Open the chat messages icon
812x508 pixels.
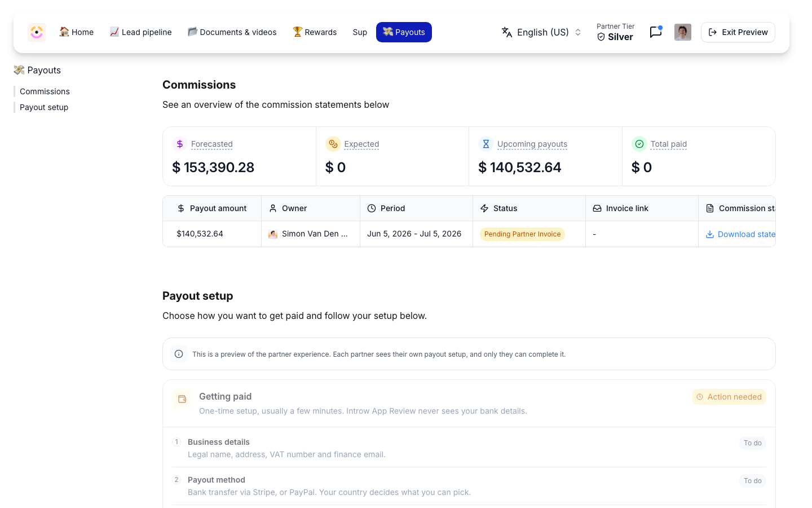[655, 32]
